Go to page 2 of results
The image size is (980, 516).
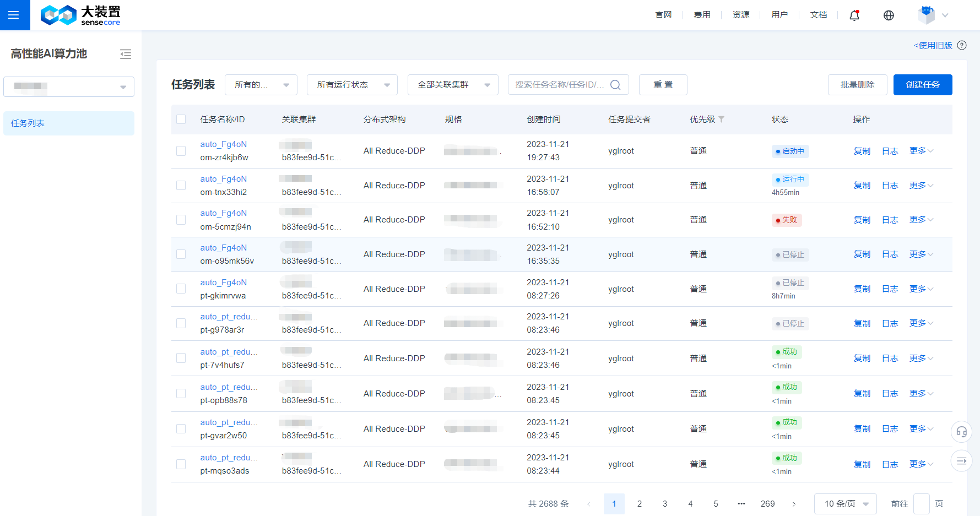click(640, 504)
